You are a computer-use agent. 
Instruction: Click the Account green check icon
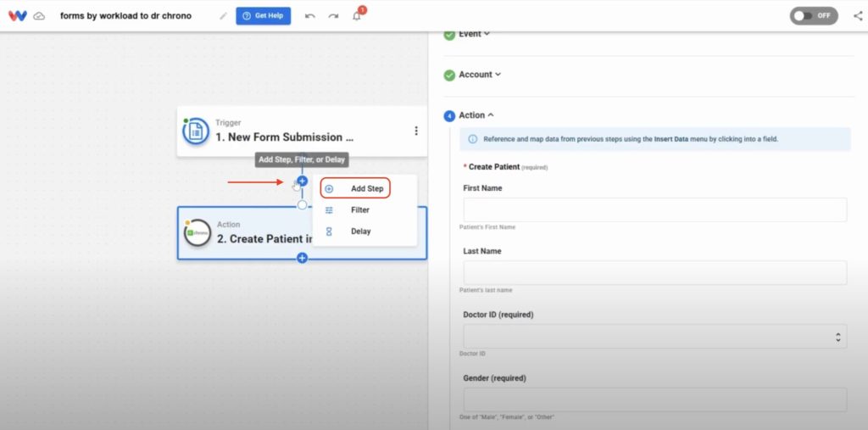pos(449,75)
